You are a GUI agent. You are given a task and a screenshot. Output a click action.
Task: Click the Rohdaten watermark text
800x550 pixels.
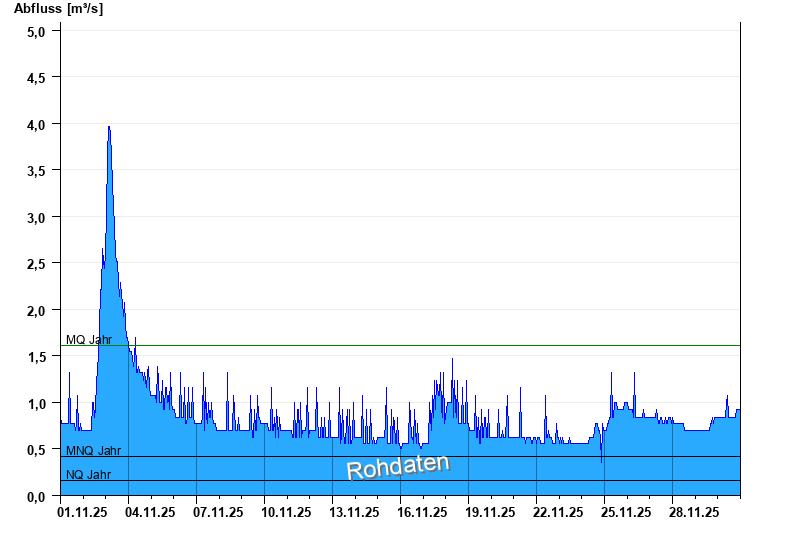click(398, 467)
